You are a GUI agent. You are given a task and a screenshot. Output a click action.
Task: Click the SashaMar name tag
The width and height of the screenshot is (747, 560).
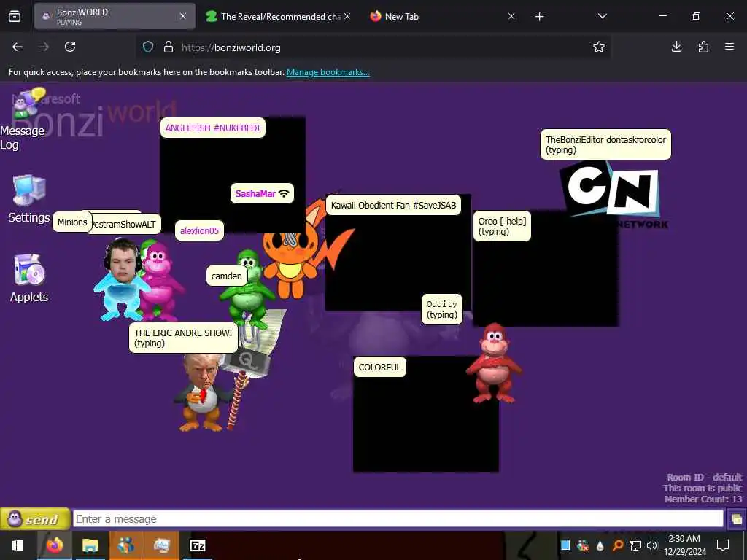262,193
